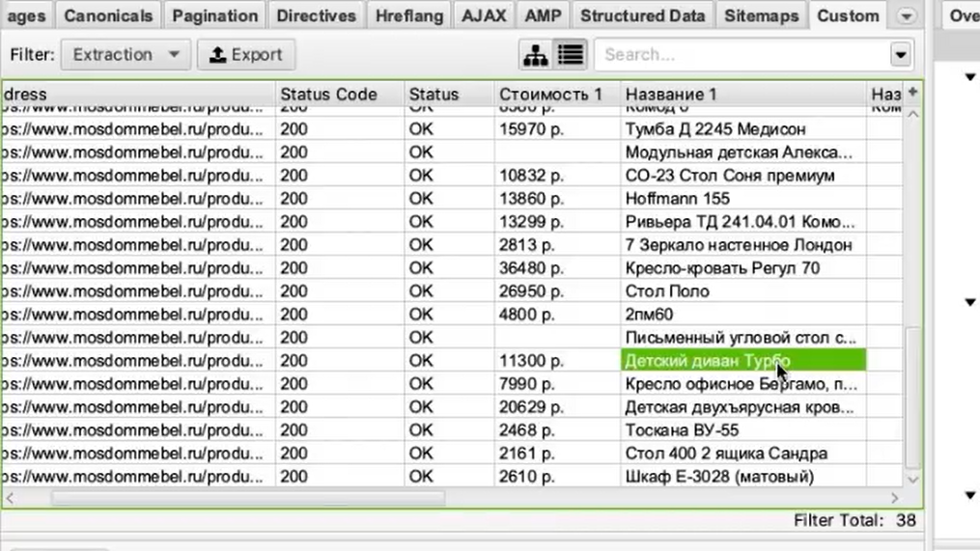Select the Детский диван Турбо cell
Viewport: 980px width, 551px height.
742,361
